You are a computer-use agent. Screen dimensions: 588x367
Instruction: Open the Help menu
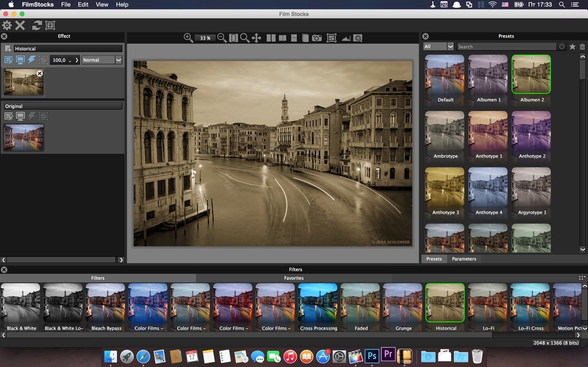(x=122, y=5)
